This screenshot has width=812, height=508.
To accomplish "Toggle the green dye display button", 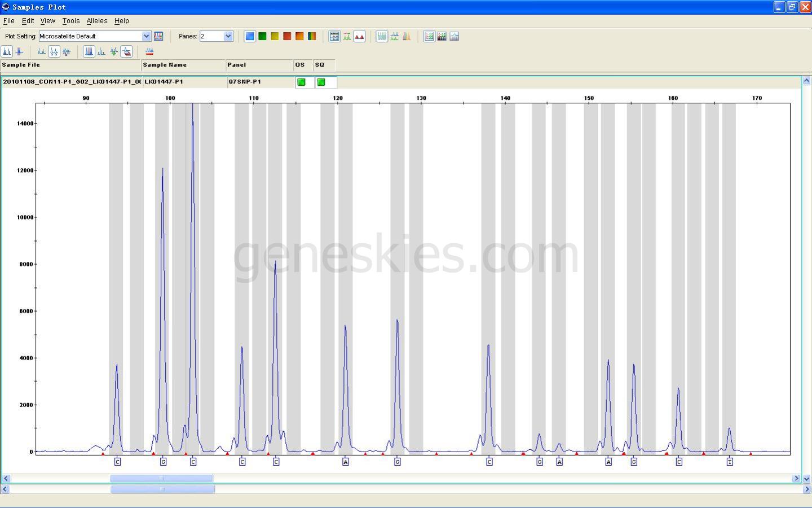I will coord(262,36).
